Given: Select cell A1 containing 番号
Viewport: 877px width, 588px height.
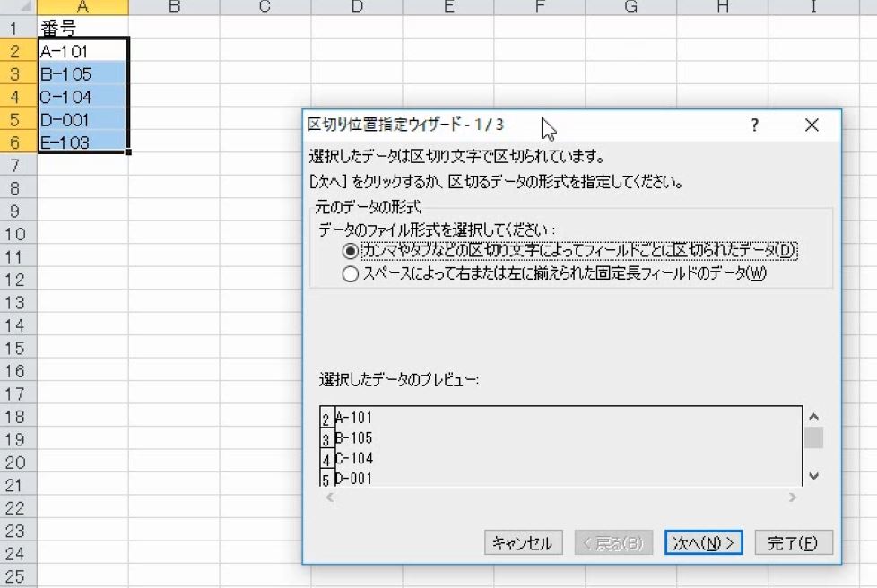Looking at the screenshot, I should pos(83,28).
